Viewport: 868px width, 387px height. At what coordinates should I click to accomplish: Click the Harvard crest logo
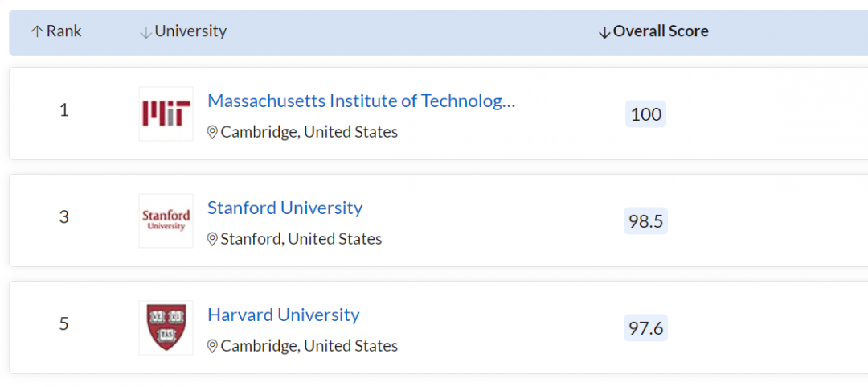[166, 327]
